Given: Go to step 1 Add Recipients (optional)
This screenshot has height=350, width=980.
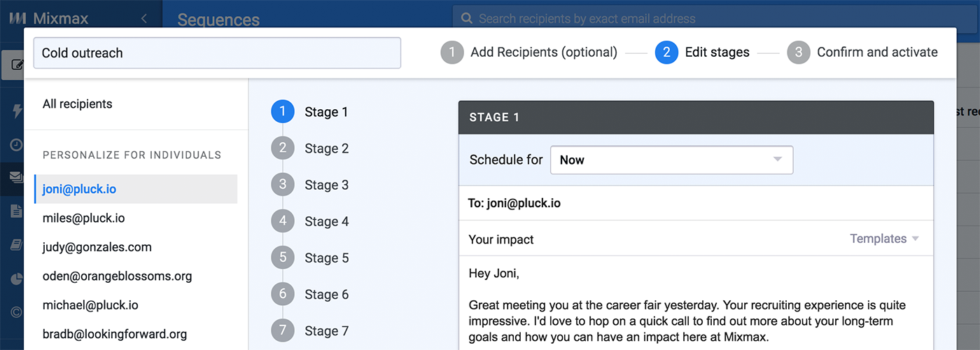Looking at the screenshot, I should click(529, 52).
